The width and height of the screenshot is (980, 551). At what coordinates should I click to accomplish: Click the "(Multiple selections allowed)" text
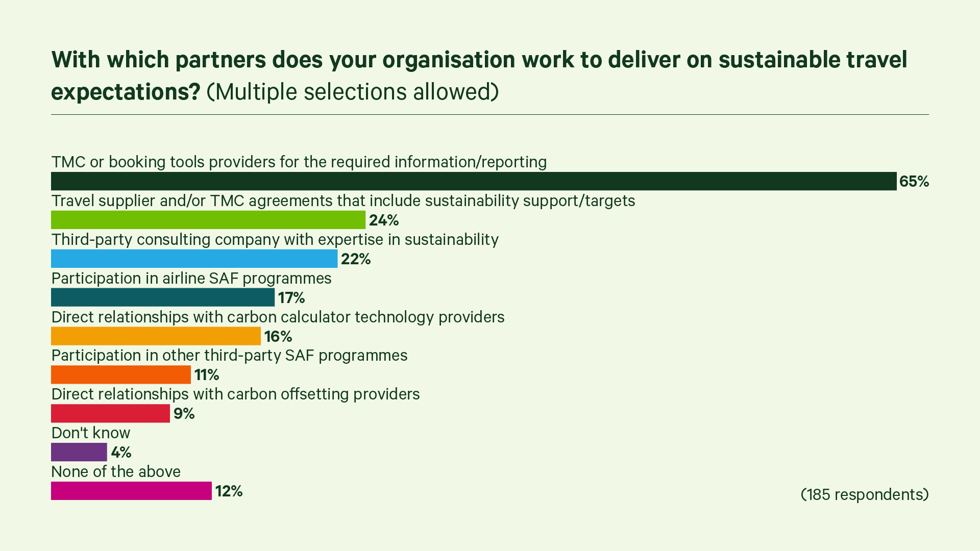[352, 92]
